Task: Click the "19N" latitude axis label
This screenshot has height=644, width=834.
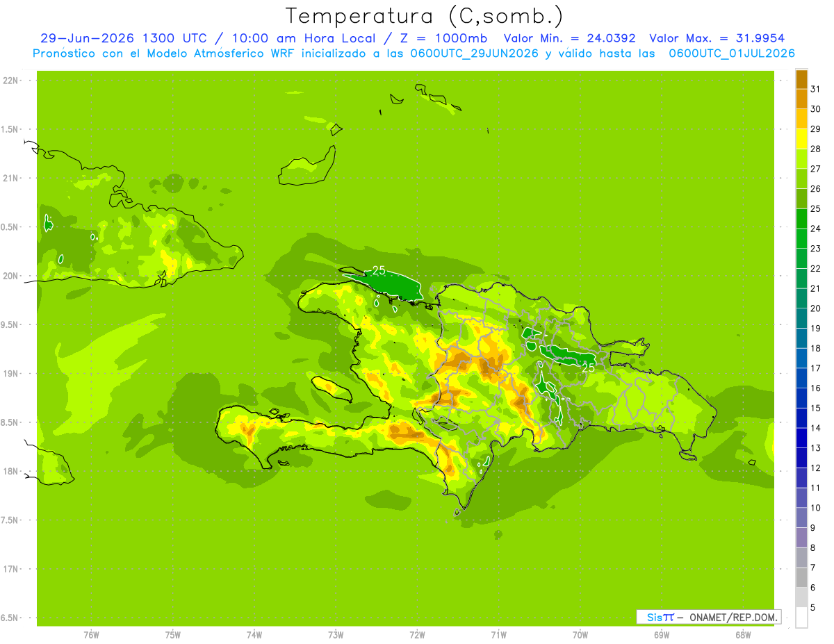Action: click(10, 374)
